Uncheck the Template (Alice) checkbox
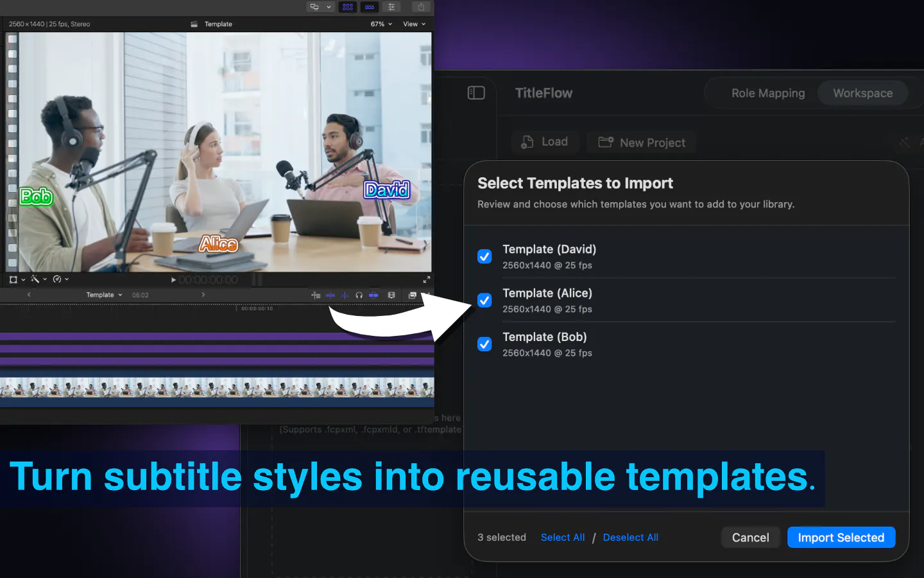This screenshot has height=578, width=924. (485, 300)
